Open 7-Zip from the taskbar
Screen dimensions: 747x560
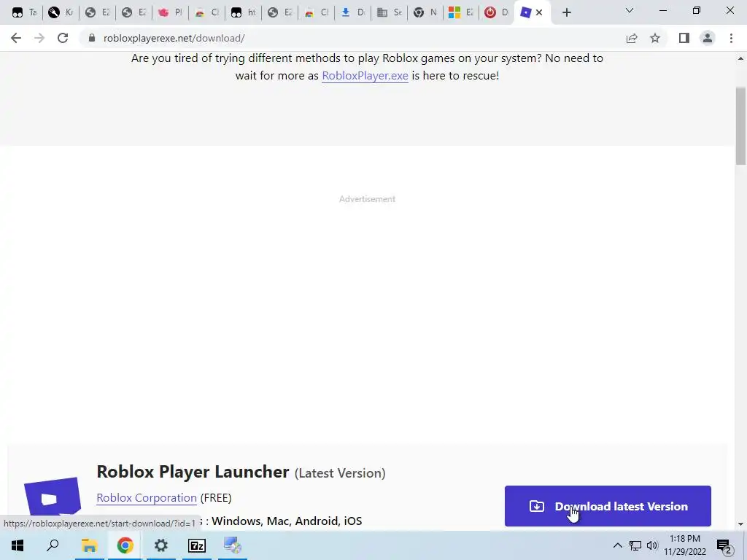[197, 545]
